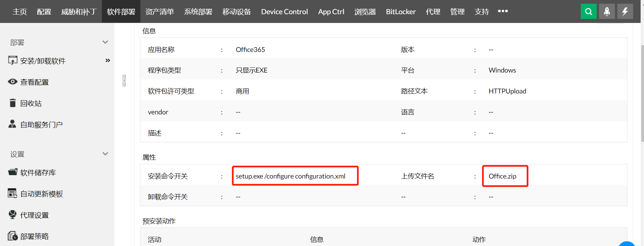644x246 pixels.
Task: Click the lightning bolt quick actions icon
Action: point(625,11)
